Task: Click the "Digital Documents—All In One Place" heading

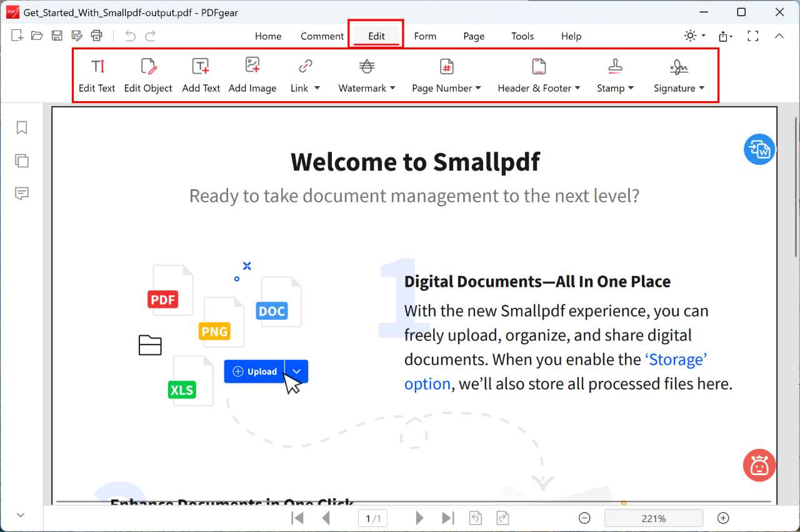Action: click(x=537, y=282)
